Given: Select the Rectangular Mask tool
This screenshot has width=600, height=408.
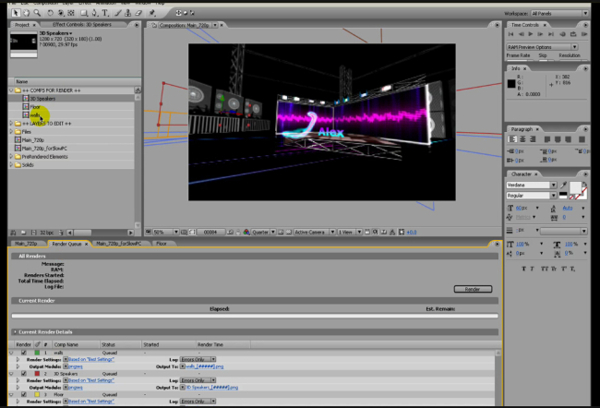Looking at the screenshot, I should tap(84, 13).
